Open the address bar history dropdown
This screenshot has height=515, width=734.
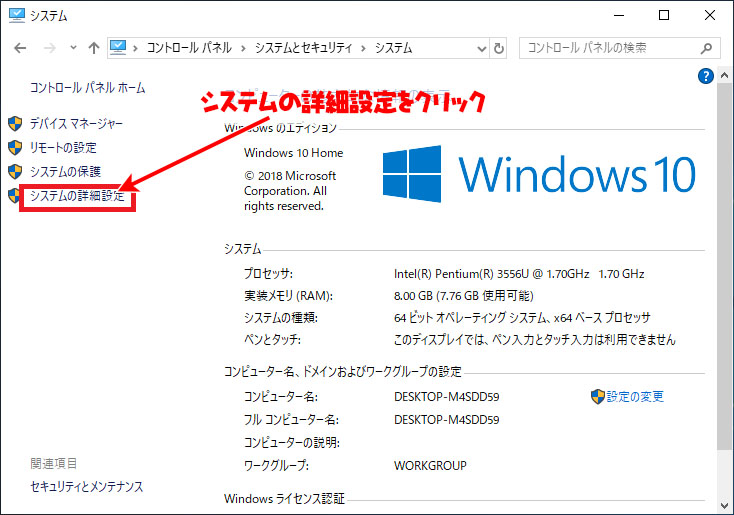[x=482, y=49]
